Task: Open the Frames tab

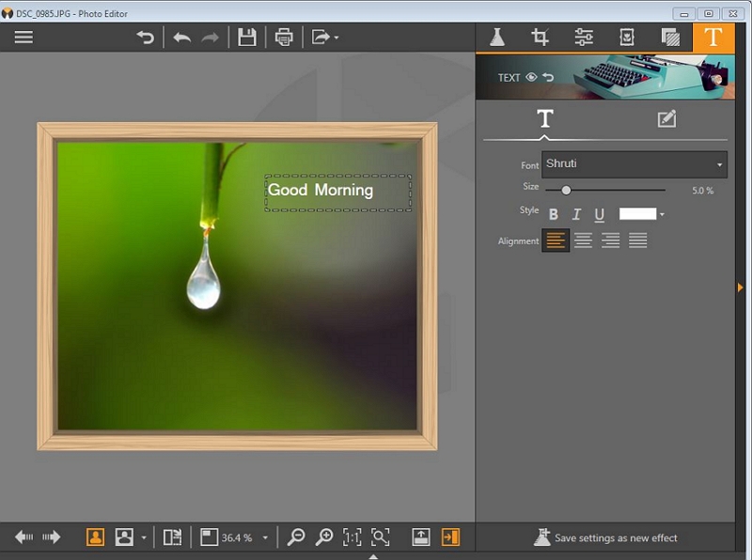Action: coord(627,37)
